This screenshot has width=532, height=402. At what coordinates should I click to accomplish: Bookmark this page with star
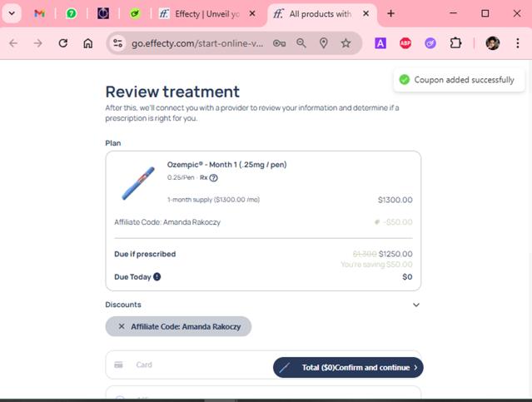click(x=346, y=43)
